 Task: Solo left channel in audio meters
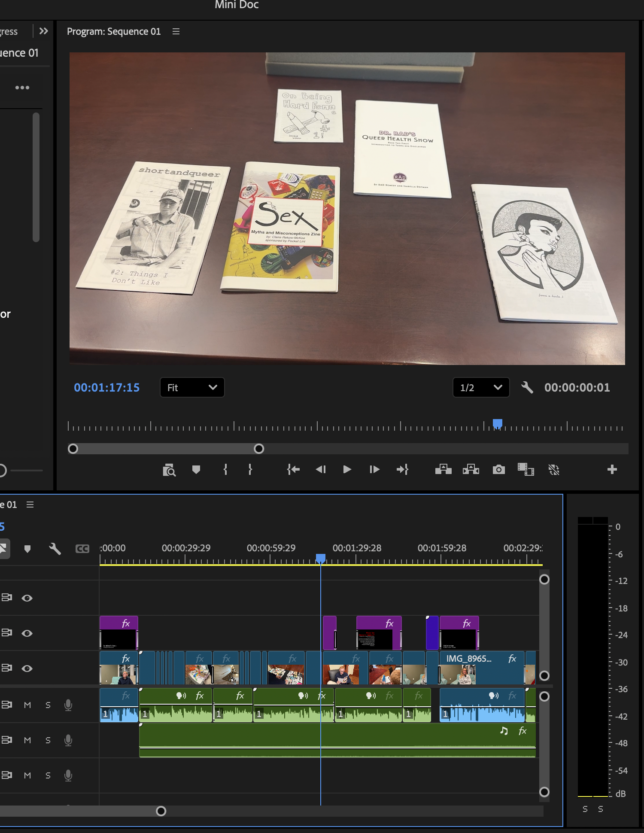pyautogui.click(x=585, y=809)
